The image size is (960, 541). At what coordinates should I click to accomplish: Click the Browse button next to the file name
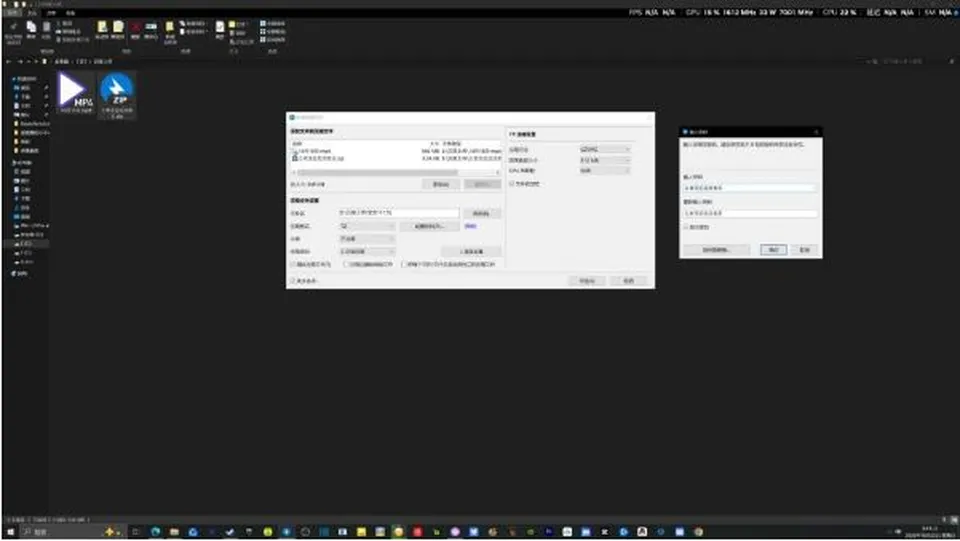click(482, 213)
